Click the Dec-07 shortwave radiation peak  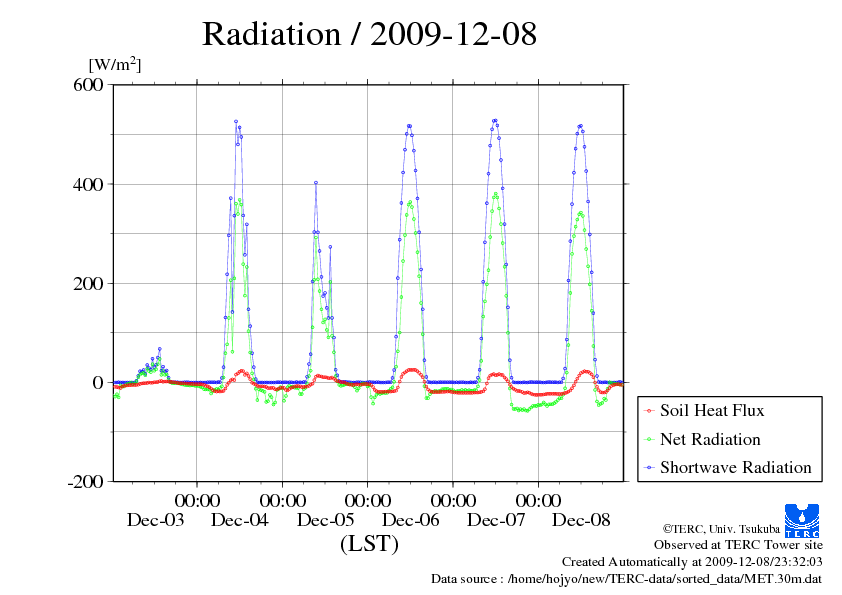(495, 121)
